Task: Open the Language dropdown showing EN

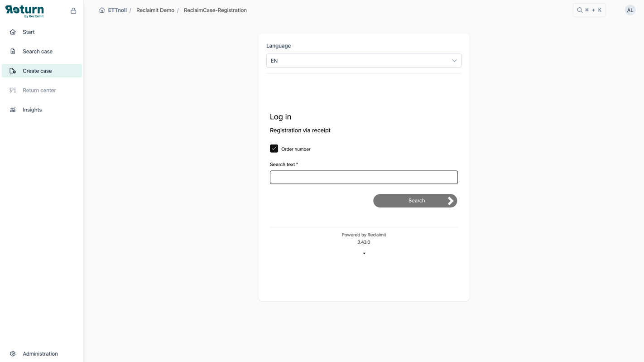Action: pyautogui.click(x=364, y=61)
